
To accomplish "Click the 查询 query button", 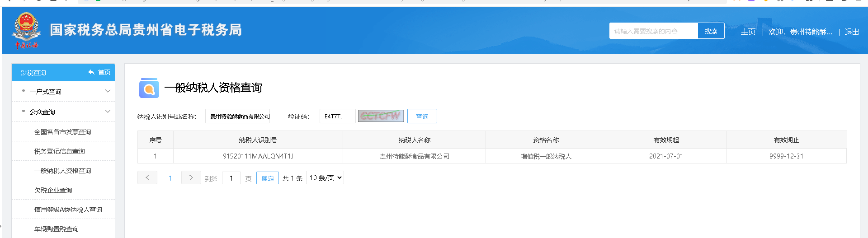I will pos(422,117).
